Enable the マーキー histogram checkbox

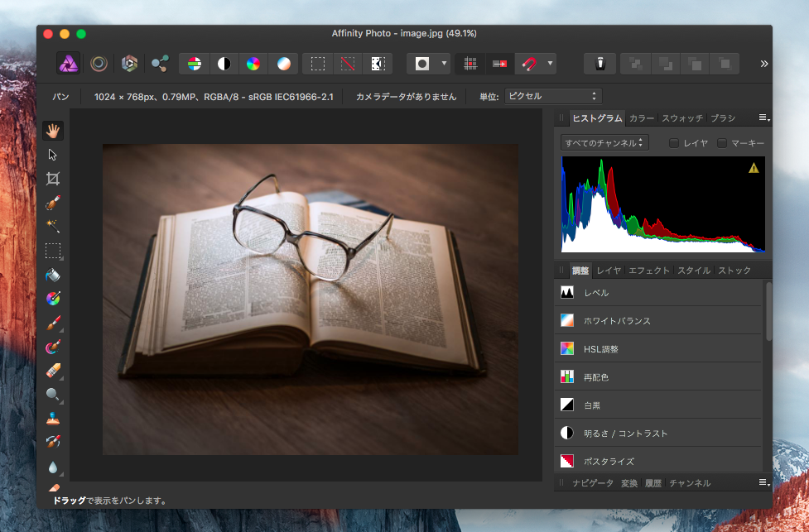point(722,143)
